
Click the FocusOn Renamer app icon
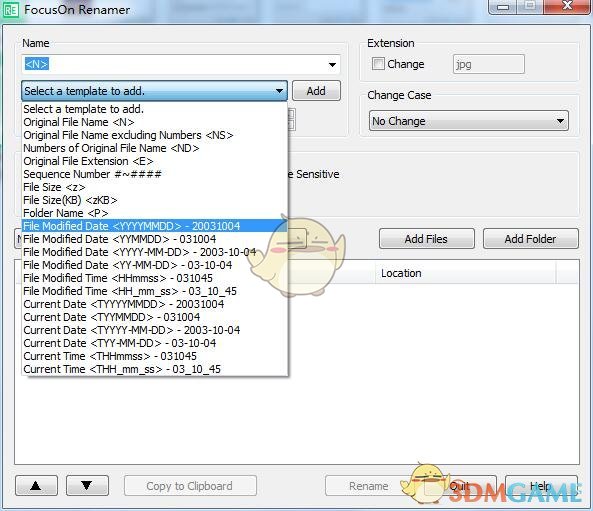10,10
